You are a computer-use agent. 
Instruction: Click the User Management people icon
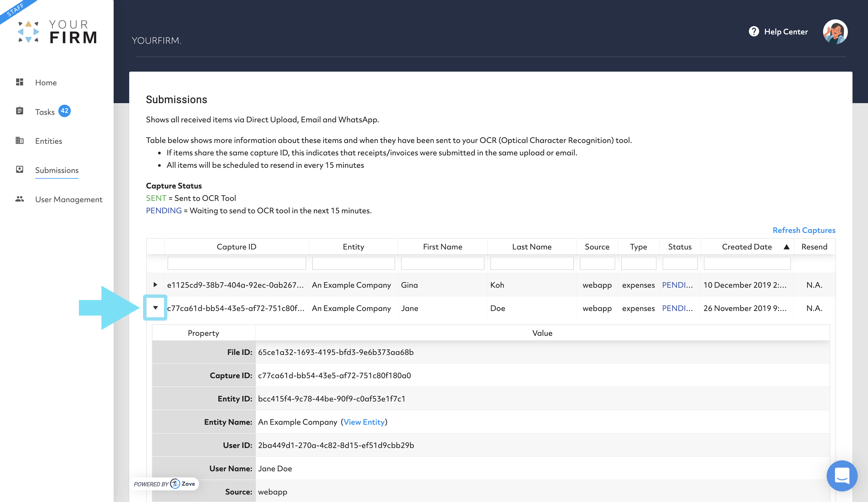click(20, 199)
